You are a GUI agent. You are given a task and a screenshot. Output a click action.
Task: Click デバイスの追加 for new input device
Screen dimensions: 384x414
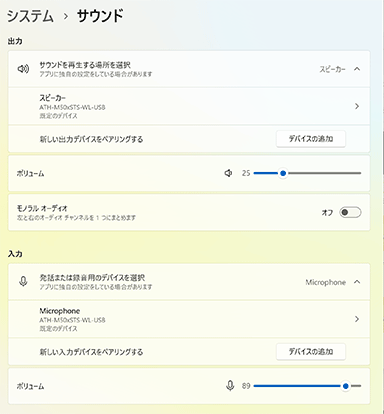(x=311, y=352)
